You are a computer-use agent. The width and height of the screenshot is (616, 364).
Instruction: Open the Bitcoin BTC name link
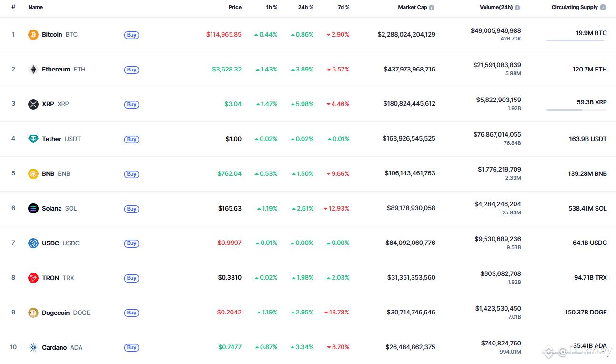tap(60, 35)
